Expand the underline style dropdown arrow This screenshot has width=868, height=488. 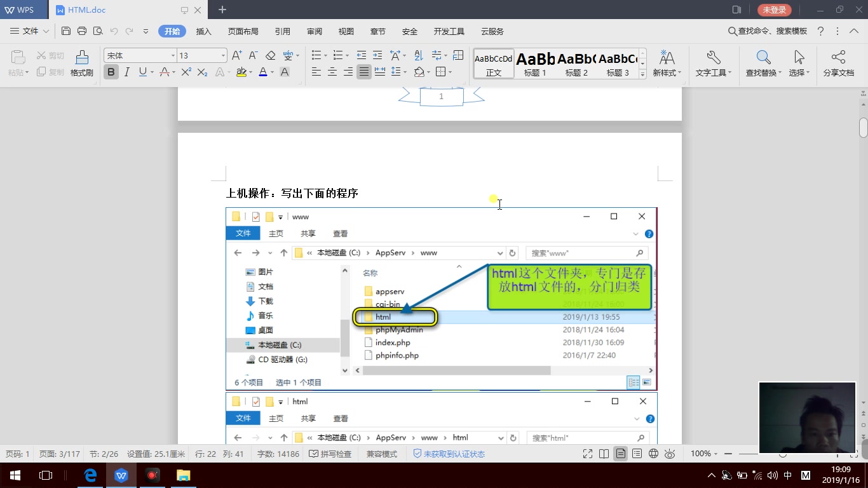coord(152,72)
